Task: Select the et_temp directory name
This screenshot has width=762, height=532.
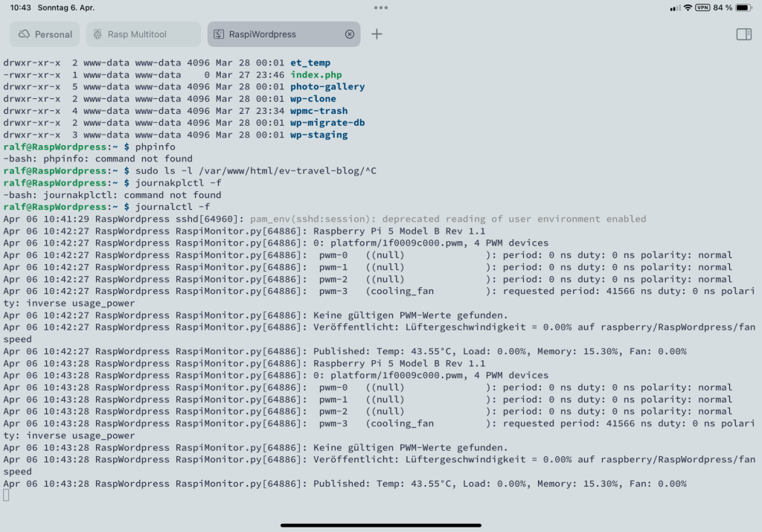Action: 310,63
